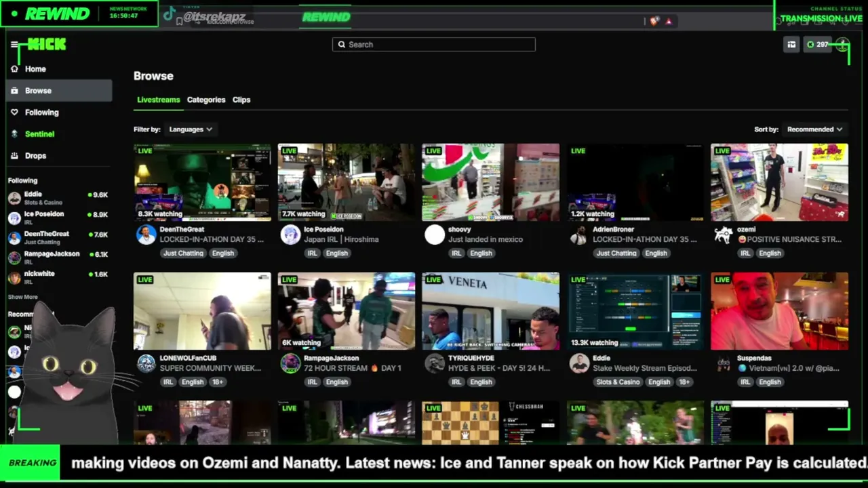Click the Search input field

click(x=434, y=45)
